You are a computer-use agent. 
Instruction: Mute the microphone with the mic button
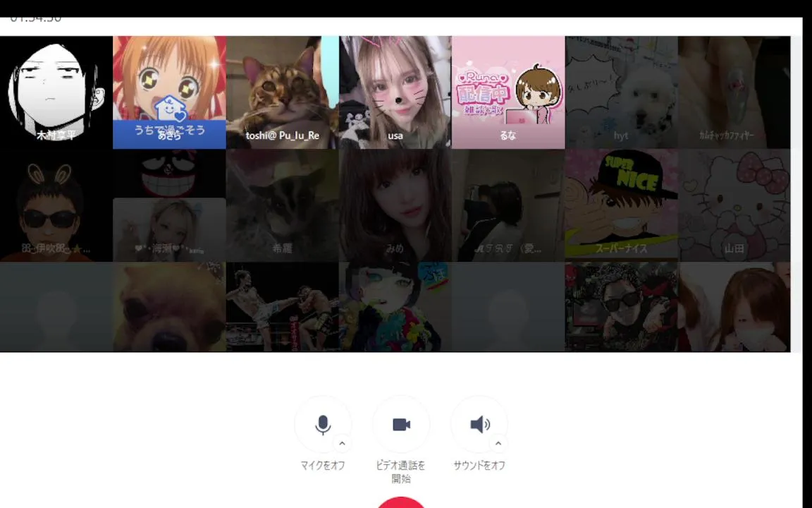point(323,425)
